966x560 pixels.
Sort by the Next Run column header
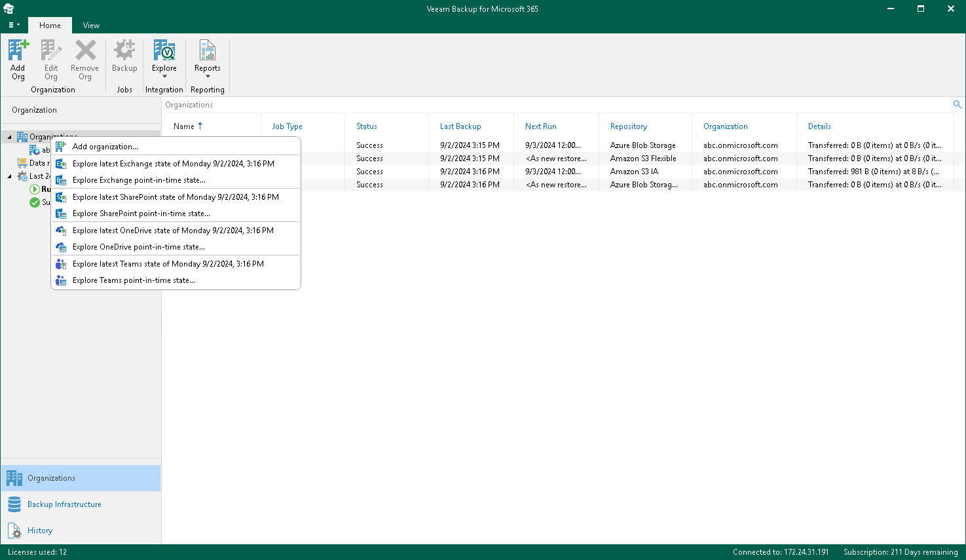tap(541, 126)
